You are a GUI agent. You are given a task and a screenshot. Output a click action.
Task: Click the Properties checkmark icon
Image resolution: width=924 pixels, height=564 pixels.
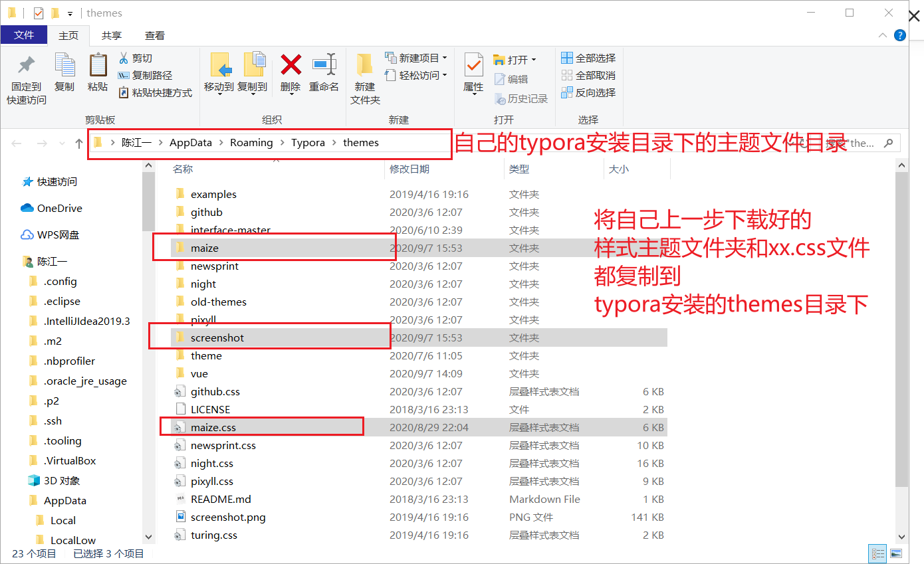point(473,65)
